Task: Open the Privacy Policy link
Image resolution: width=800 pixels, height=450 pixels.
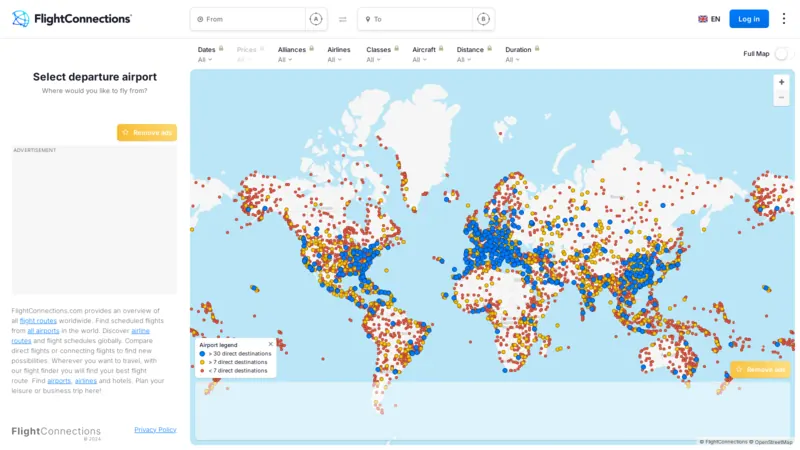Action: [x=155, y=430]
